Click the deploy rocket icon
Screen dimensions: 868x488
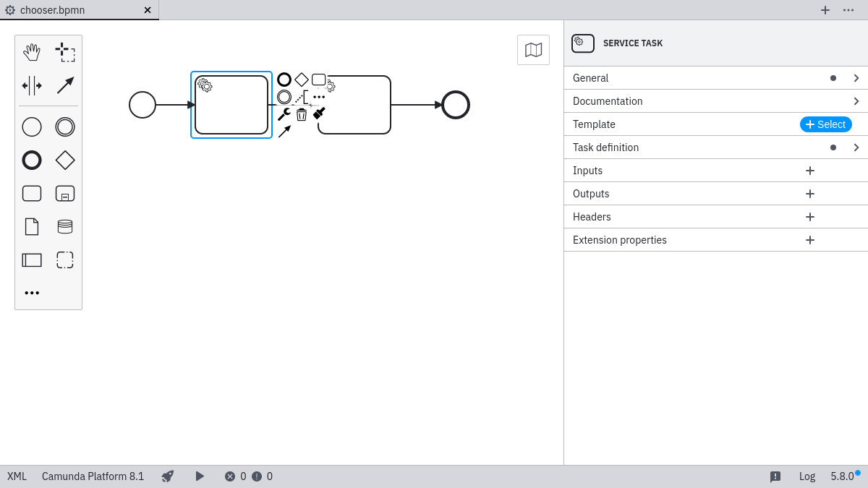point(168,476)
